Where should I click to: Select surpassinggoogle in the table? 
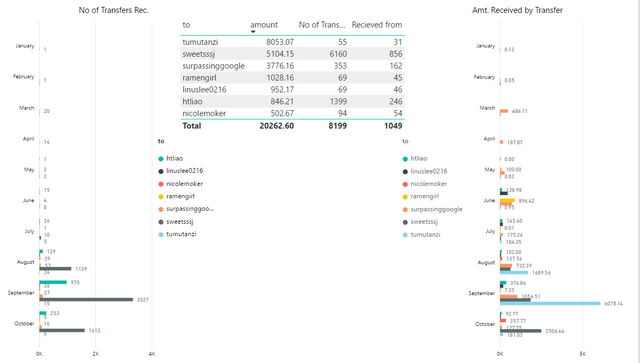[213, 66]
